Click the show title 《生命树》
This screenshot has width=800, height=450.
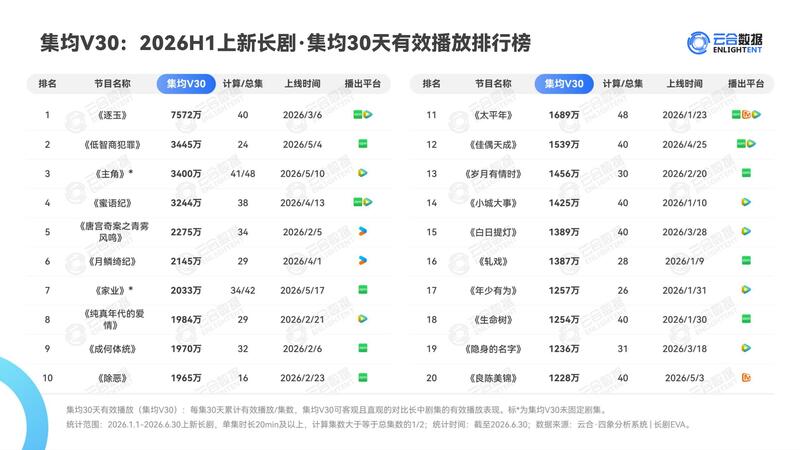(493, 320)
